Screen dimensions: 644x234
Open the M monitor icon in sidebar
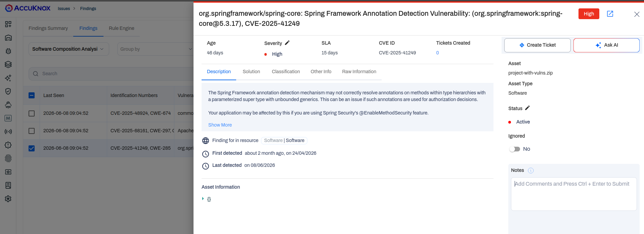coord(8,118)
